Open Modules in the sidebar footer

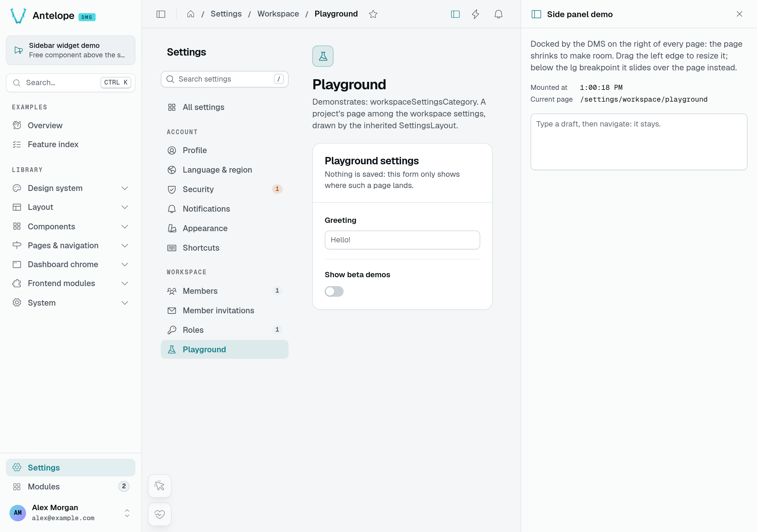71,486
